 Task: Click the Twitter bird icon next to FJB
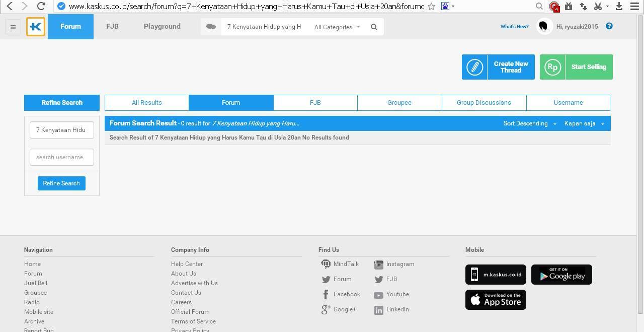tap(379, 280)
